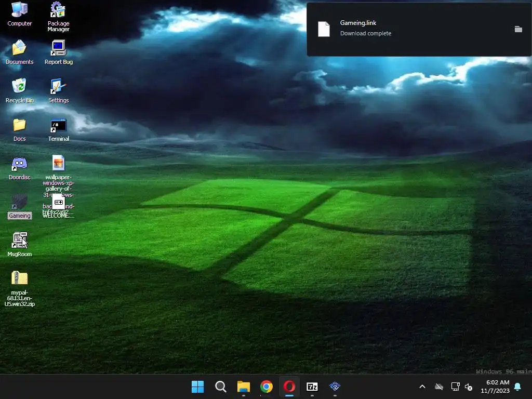The width and height of the screenshot is (532, 399).
Task: Open the notifications bell
Action: point(518,387)
